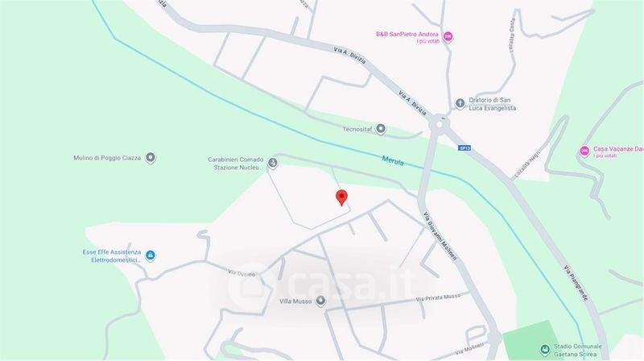Click the Via Privata Musso street label
The width and height of the screenshot is (644, 361).
tap(438, 297)
